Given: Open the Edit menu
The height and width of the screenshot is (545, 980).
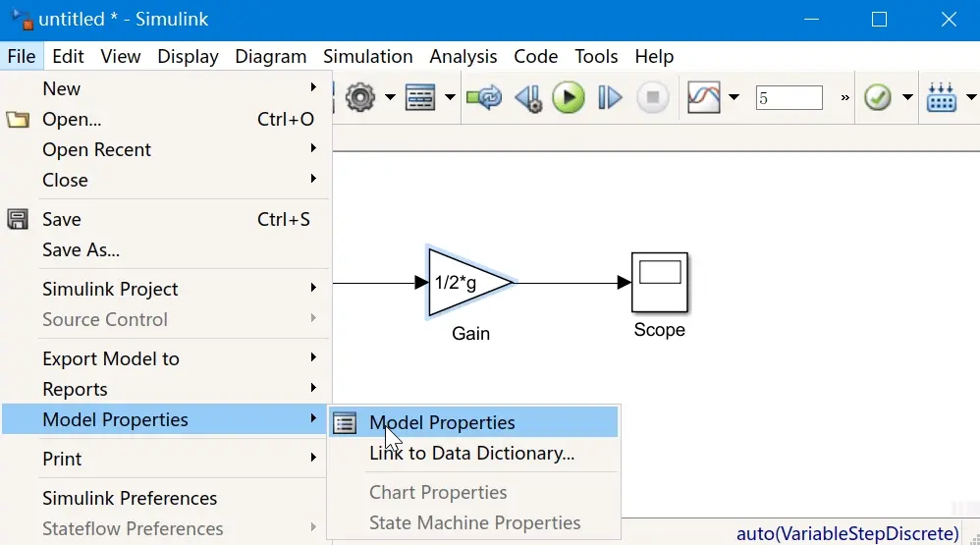Looking at the screenshot, I should pos(68,56).
